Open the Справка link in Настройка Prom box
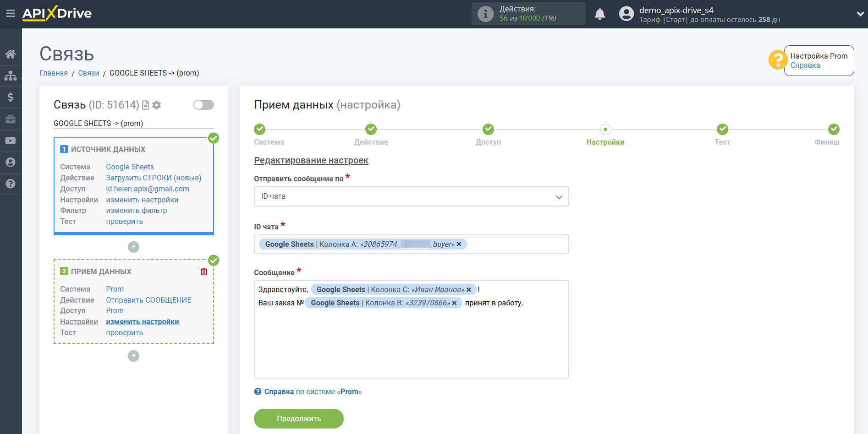Viewport: 868px width, 434px height. click(805, 65)
